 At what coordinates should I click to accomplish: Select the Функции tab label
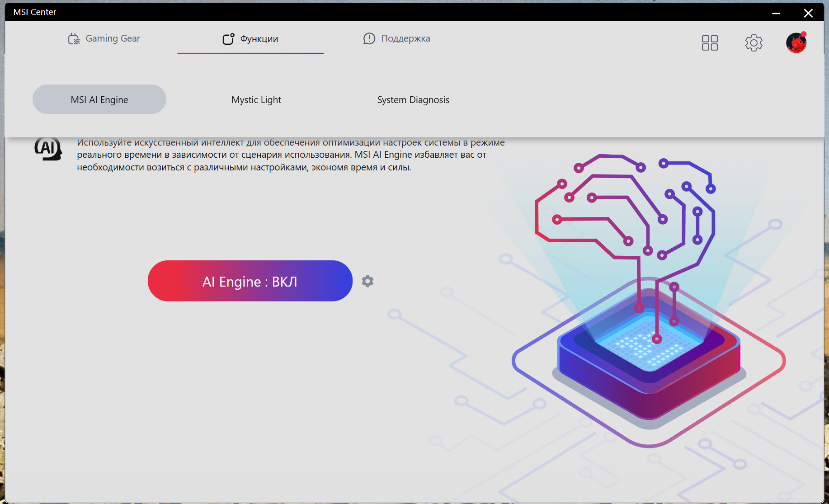click(259, 39)
